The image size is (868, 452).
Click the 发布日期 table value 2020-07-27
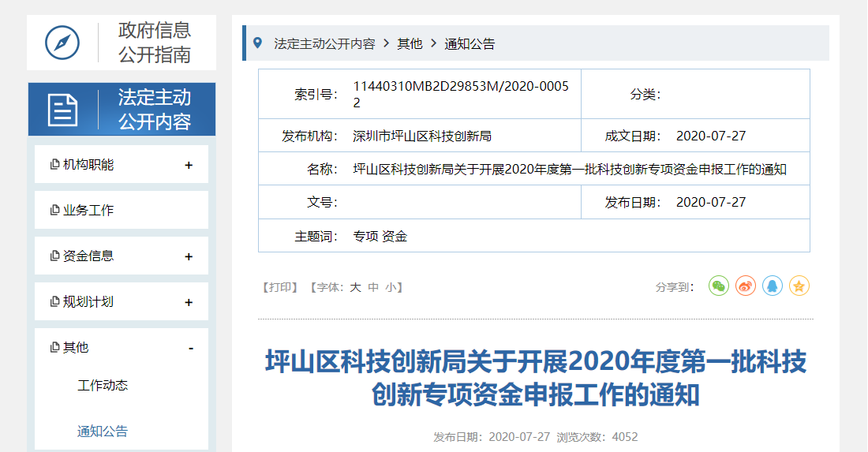[711, 202]
